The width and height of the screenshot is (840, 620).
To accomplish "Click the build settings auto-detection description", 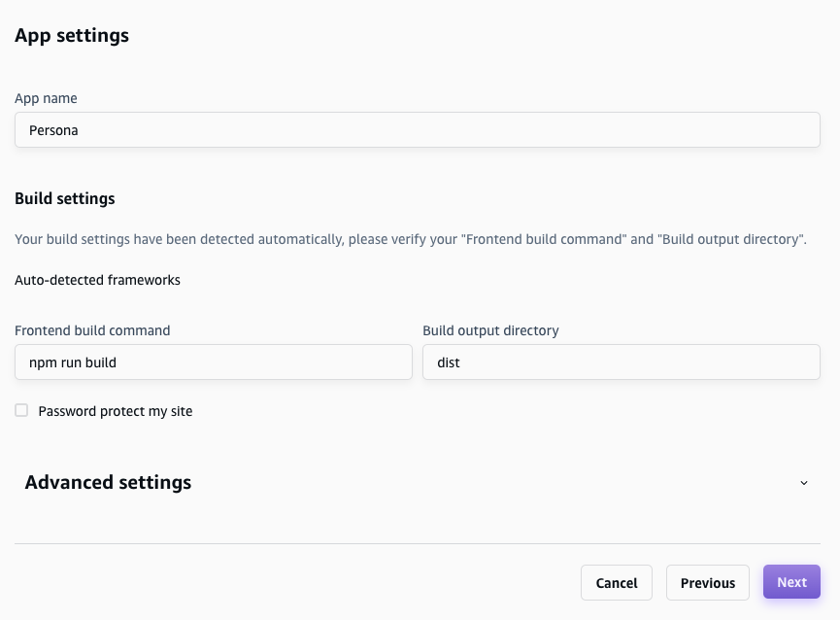I will 411,239.
